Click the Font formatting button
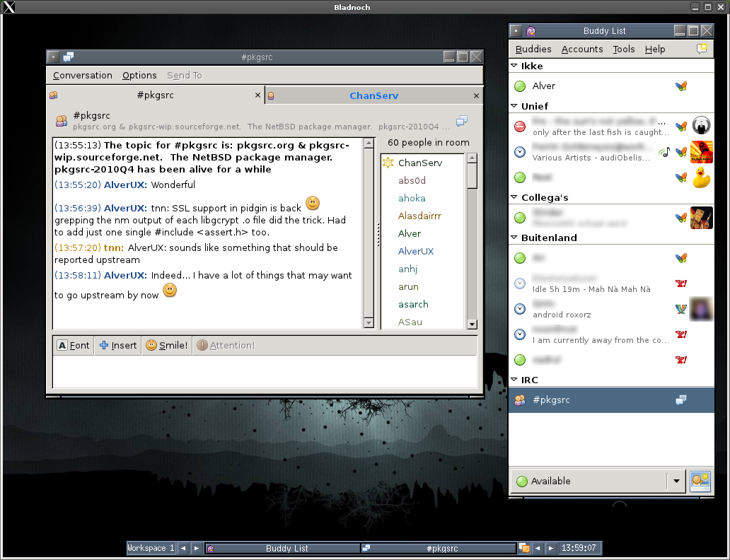The height and width of the screenshot is (560, 730). [x=74, y=345]
